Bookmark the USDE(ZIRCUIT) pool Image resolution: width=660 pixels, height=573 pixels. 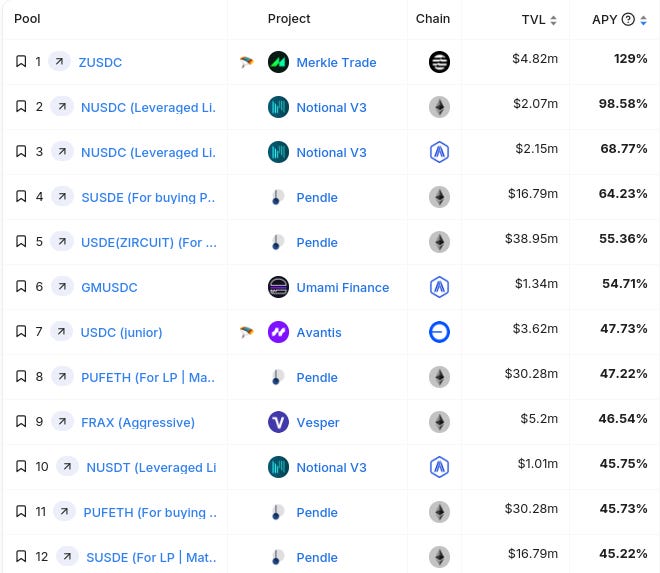pyautogui.click(x=21, y=242)
